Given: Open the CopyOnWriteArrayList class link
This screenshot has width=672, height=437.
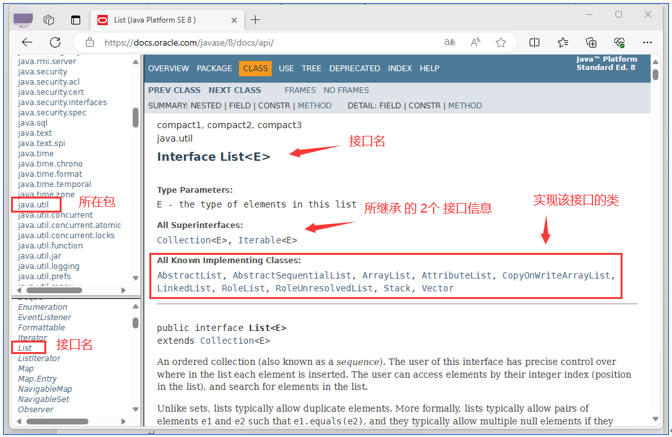Looking at the screenshot, I should tap(556, 275).
